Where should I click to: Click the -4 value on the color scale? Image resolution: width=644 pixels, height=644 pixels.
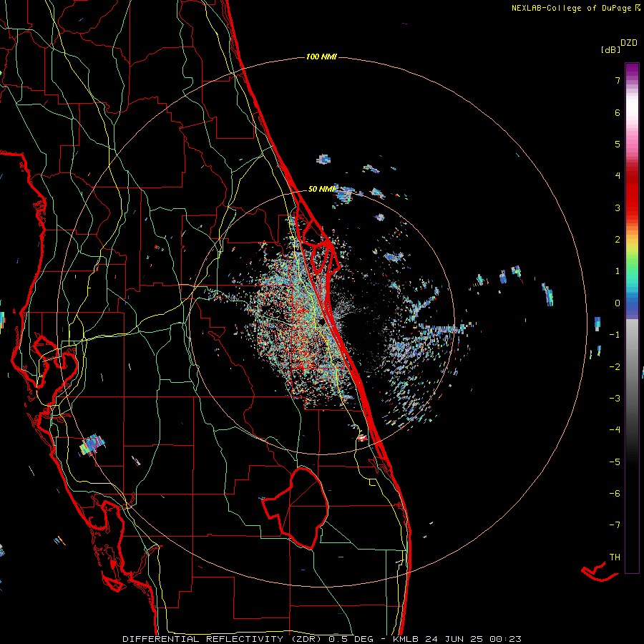[x=615, y=430]
